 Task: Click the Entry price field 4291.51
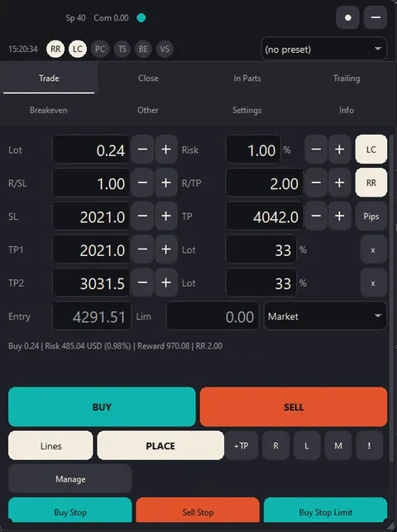click(92, 316)
